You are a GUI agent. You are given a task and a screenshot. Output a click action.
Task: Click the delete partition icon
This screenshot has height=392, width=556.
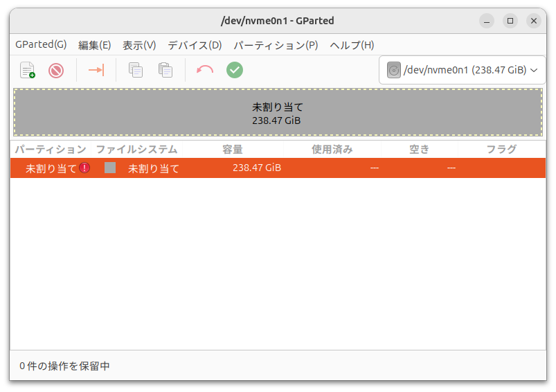click(x=56, y=70)
